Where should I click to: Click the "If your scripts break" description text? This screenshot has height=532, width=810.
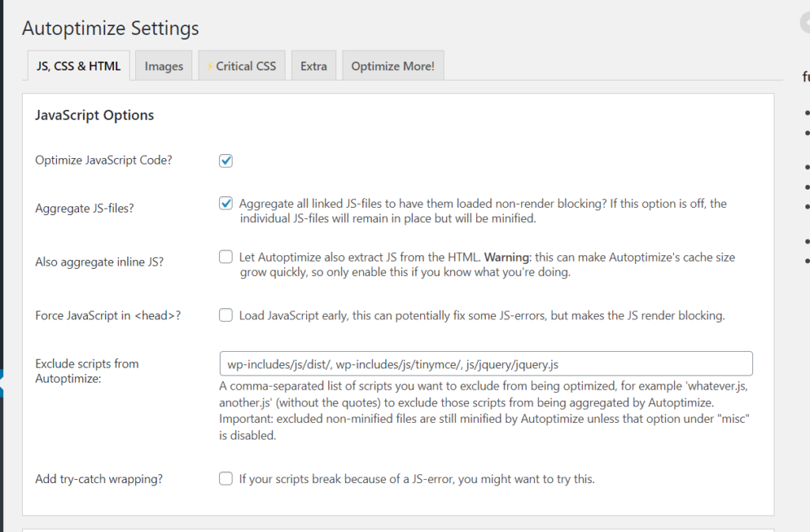click(416, 479)
